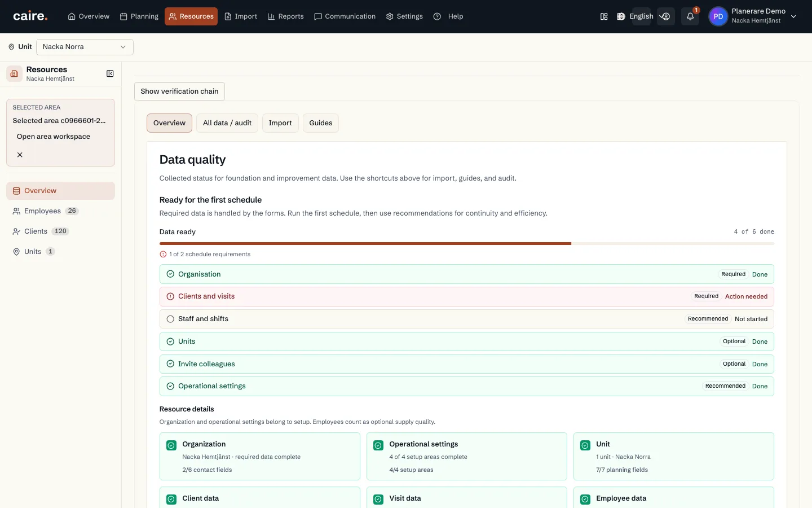Open notifications bell
Image resolution: width=812 pixels, height=508 pixels.
point(690,16)
